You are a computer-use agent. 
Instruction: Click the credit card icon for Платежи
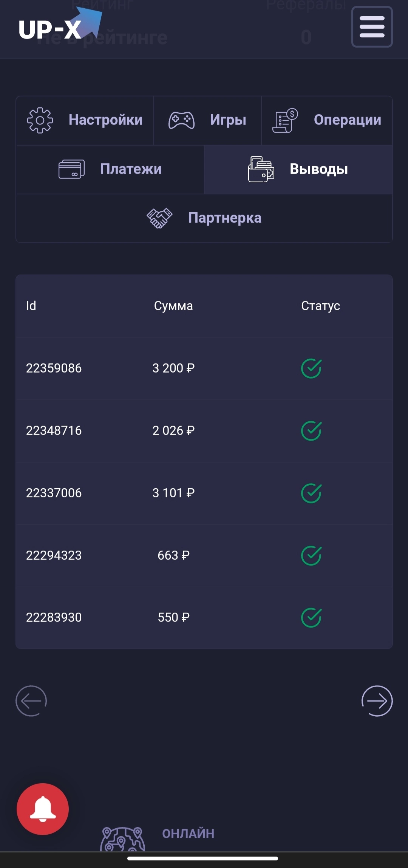[71, 169]
